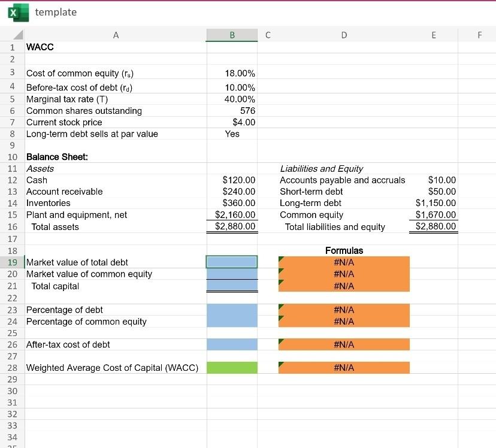The width and height of the screenshot is (496, 448).
Task: Click the green error indicator on Market value #N/A cell
Action: pyautogui.click(x=279, y=258)
